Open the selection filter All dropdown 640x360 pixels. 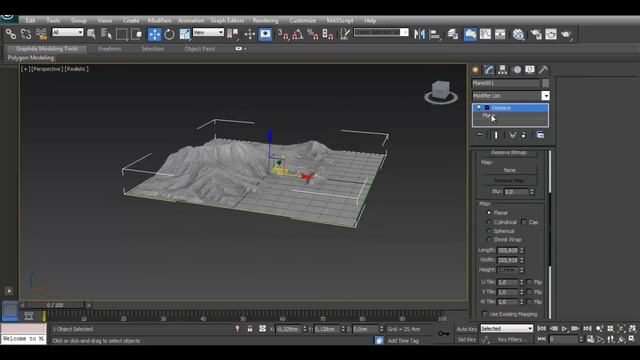click(x=67, y=32)
